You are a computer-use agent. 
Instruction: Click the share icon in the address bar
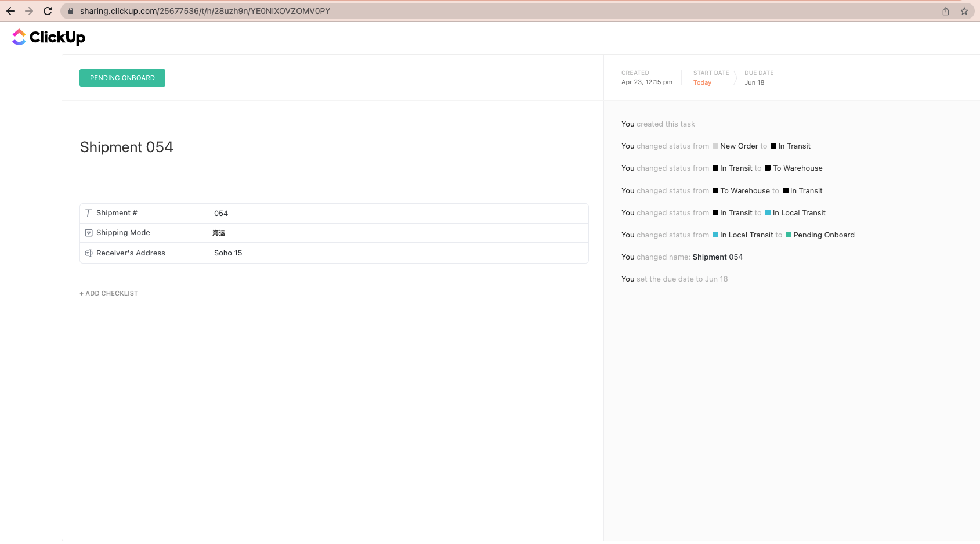click(x=946, y=11)
